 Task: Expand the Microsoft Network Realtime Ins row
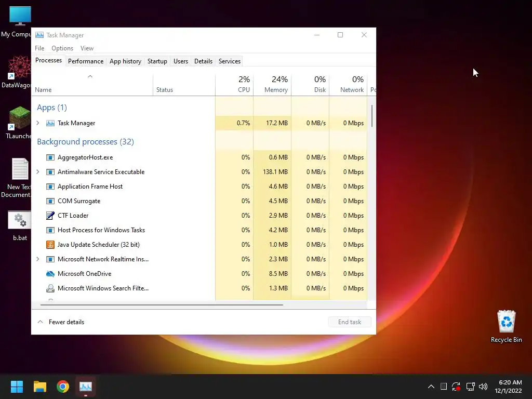[38, 259]
